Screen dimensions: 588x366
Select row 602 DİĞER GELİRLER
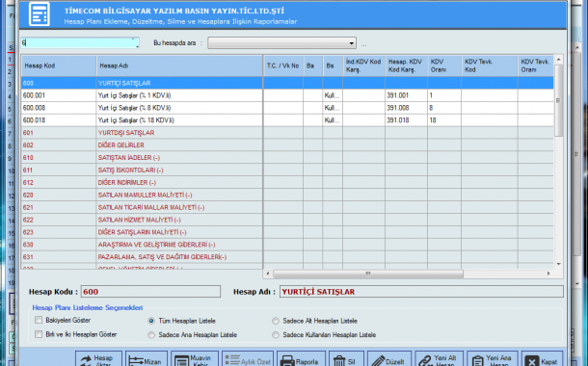pyautogui.click(x=287, y=145)
